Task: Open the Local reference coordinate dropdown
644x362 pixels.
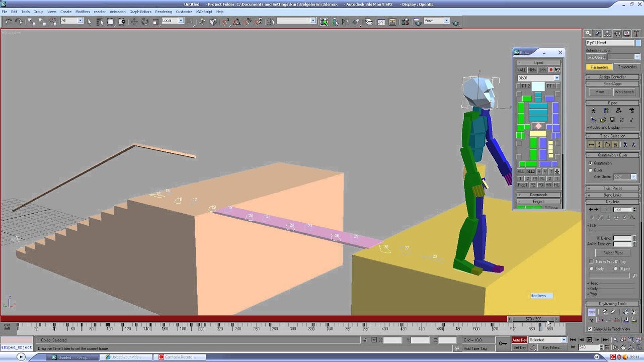Action: coord(172,21)
